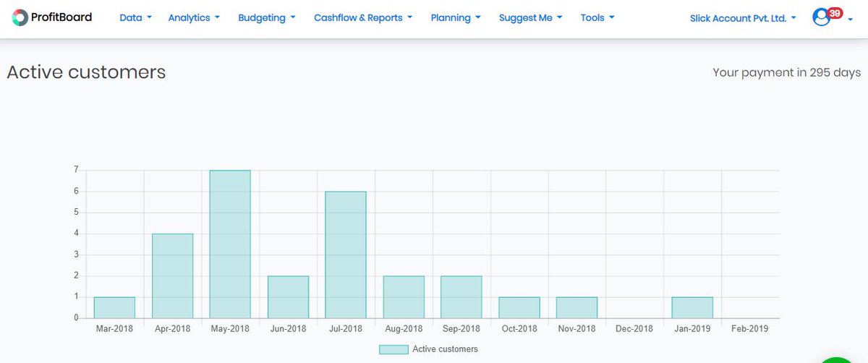Expand the Tools dropdown
Image resolution: width=868 pixels, height=363 pixels.
(x=597, y=17)
